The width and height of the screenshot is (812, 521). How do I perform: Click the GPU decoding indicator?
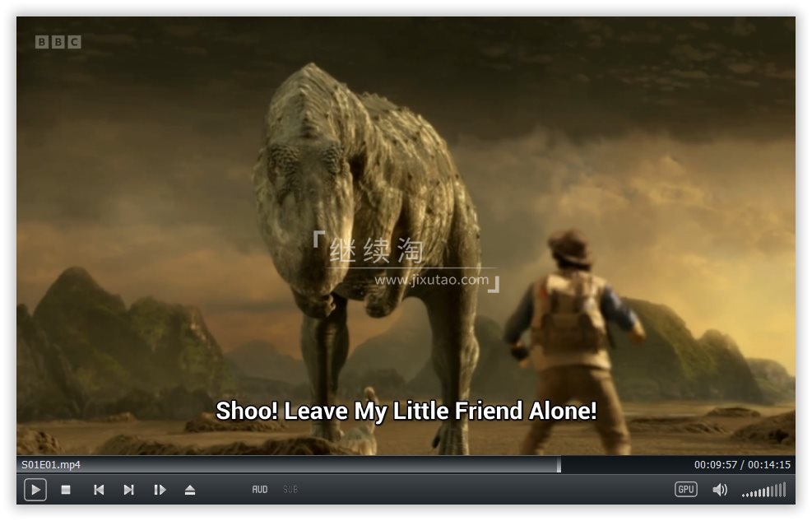[685, 489]
